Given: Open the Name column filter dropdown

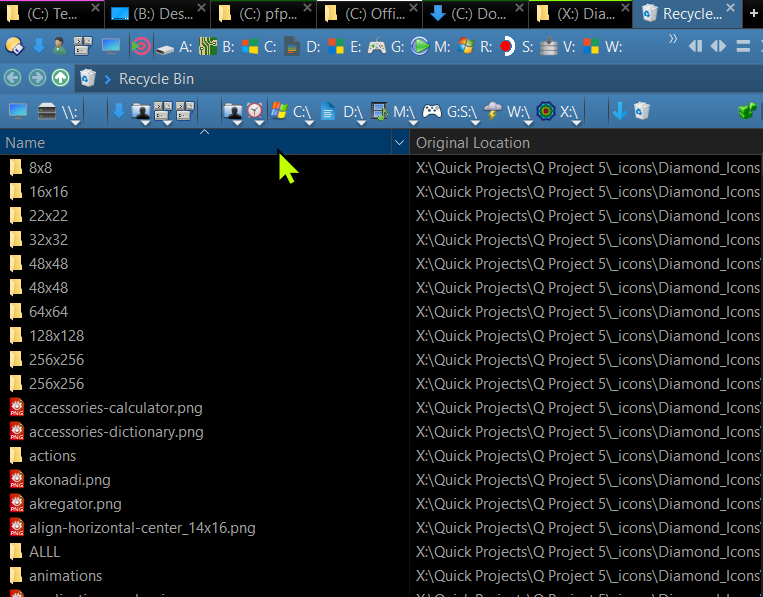Looking at the screenshot, I should tap(399, 143).
